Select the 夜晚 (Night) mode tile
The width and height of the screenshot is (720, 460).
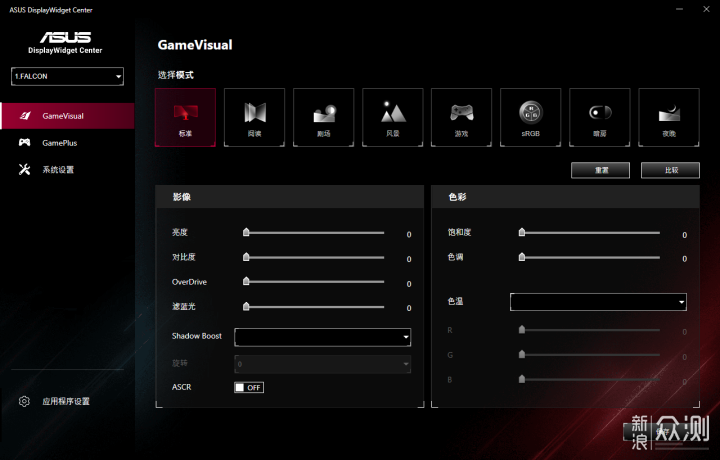(669, 118)
